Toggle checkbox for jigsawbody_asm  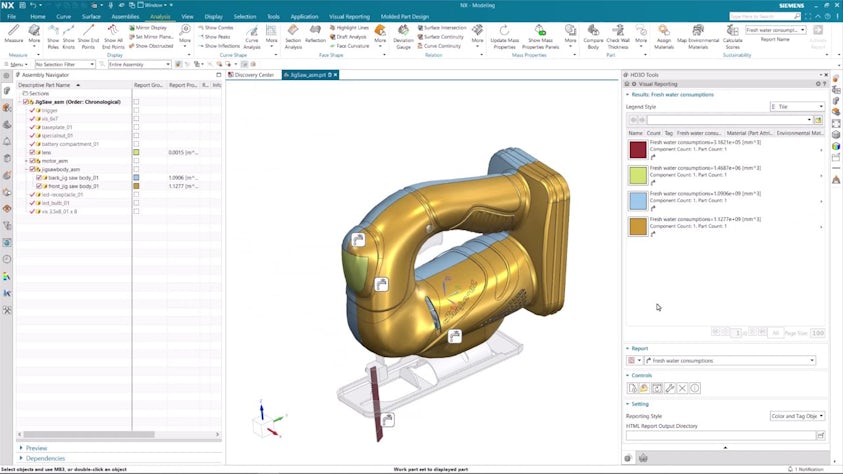pyautogui.click(x=32, y=169)
